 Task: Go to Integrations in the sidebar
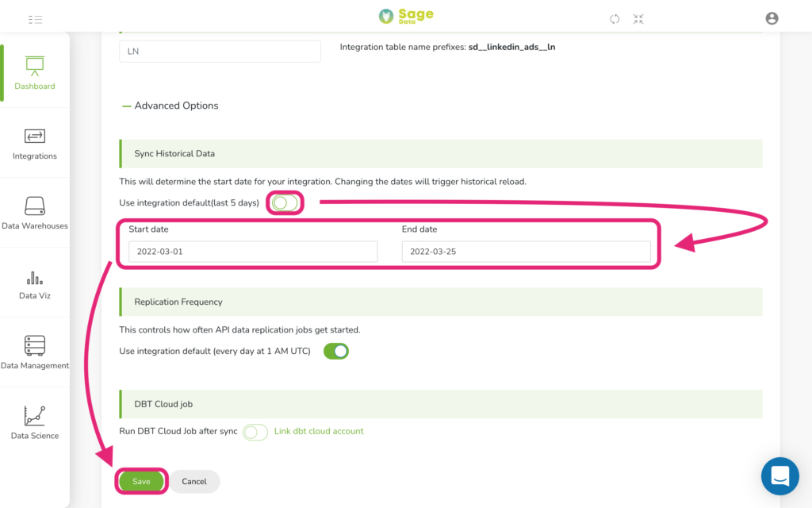click(x=35, y=144)
